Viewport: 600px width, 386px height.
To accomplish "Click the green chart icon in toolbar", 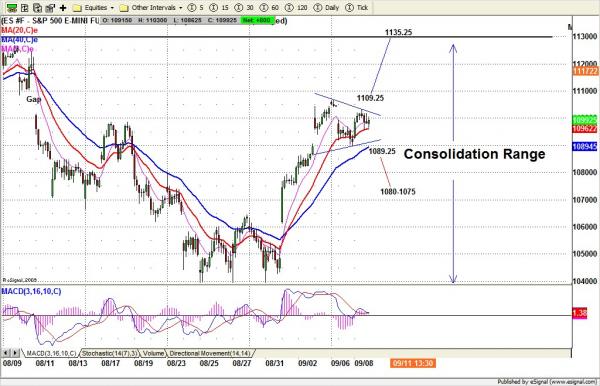I will tap(12, 7).
